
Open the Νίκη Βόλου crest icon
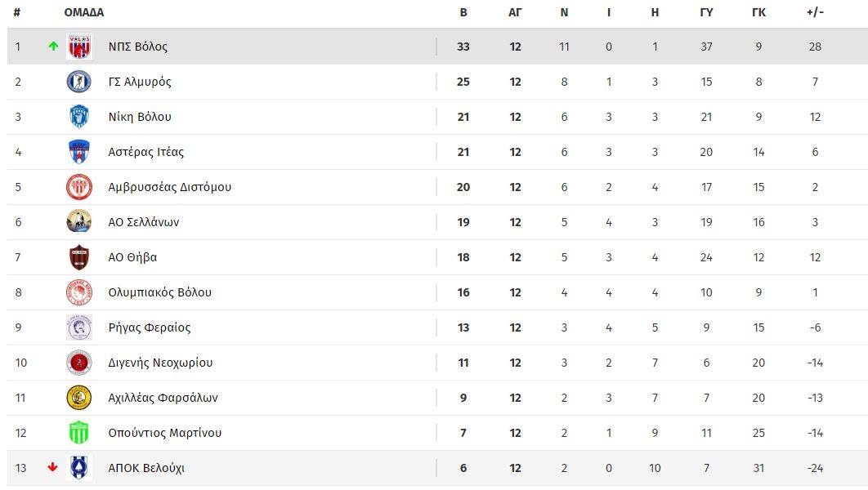click(79, 117)
